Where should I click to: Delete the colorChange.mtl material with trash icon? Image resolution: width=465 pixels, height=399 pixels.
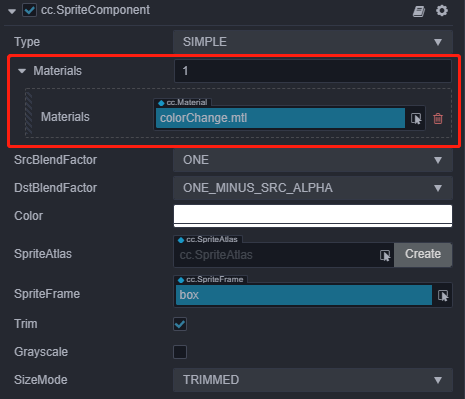(x=438, y=118)
